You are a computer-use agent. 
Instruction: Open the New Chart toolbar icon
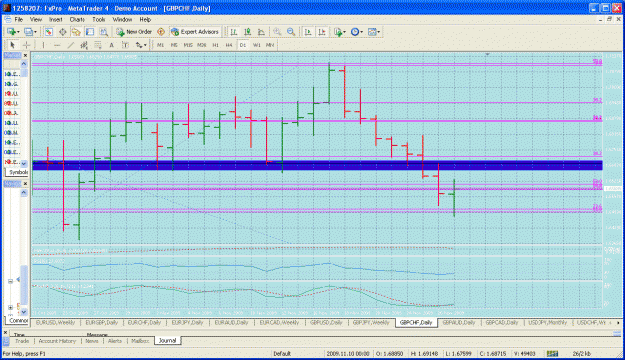click(x=11, y=31)
